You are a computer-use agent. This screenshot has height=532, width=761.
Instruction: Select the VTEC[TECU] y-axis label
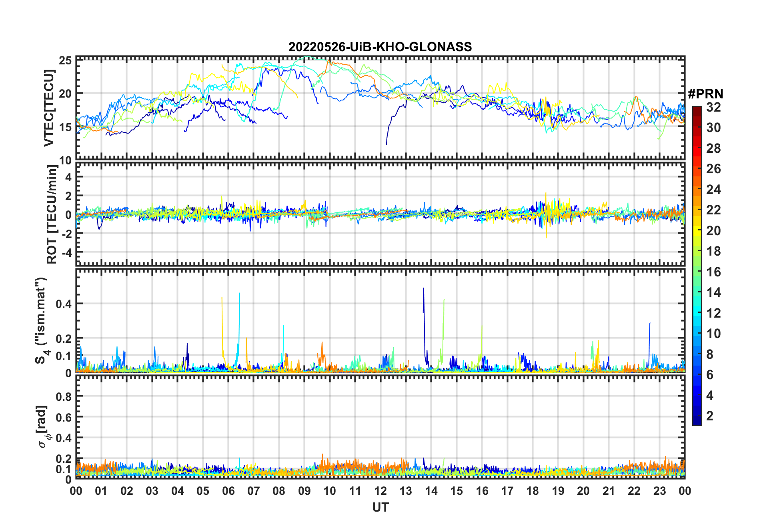49,108
